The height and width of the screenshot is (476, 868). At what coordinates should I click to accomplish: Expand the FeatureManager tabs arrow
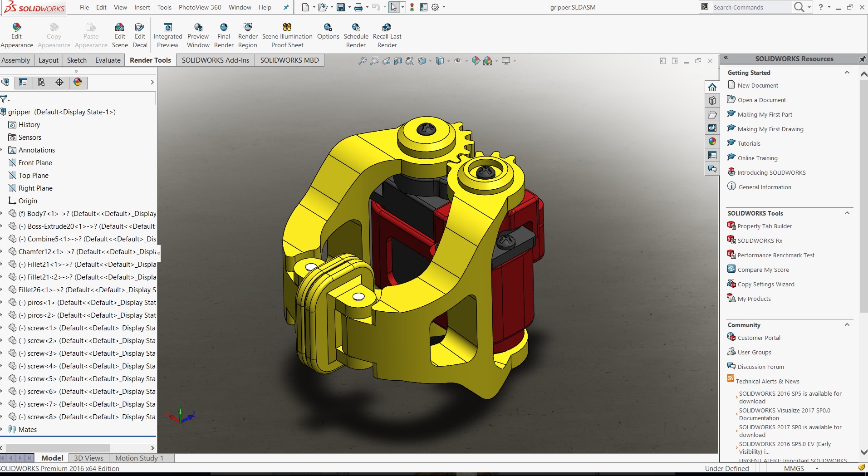click(x=152, y=82)
